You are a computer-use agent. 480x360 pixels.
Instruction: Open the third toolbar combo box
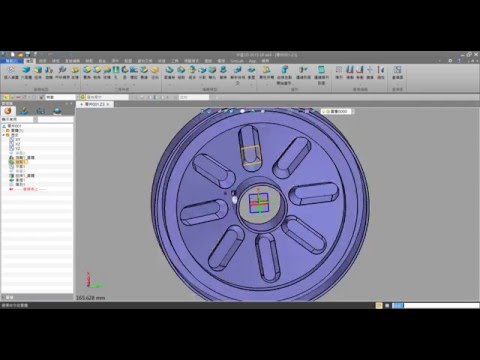click(x=194, y=97)
